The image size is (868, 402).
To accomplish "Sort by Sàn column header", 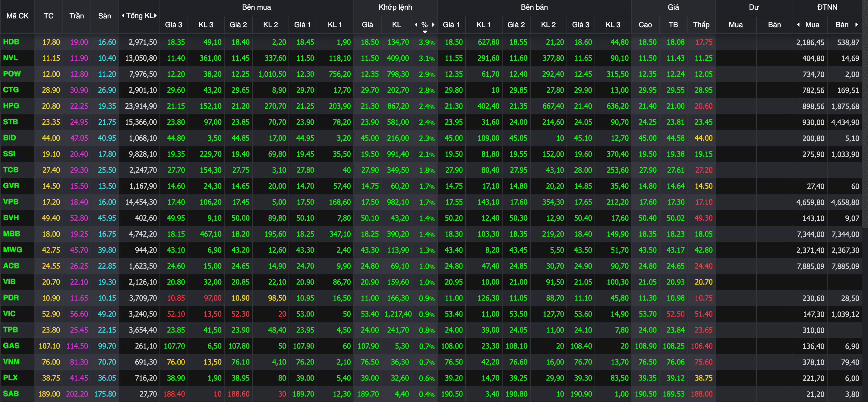I will coord(104,16).
